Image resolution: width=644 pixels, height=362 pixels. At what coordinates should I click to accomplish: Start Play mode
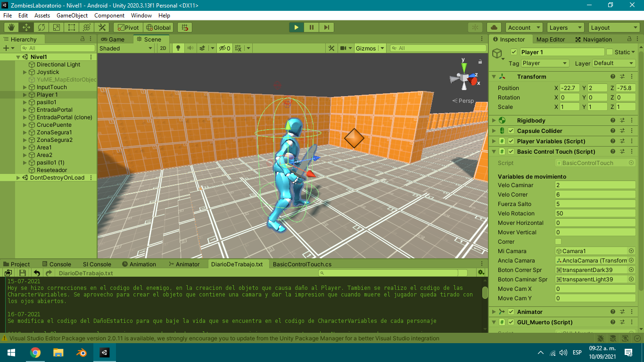click(296, 27)
